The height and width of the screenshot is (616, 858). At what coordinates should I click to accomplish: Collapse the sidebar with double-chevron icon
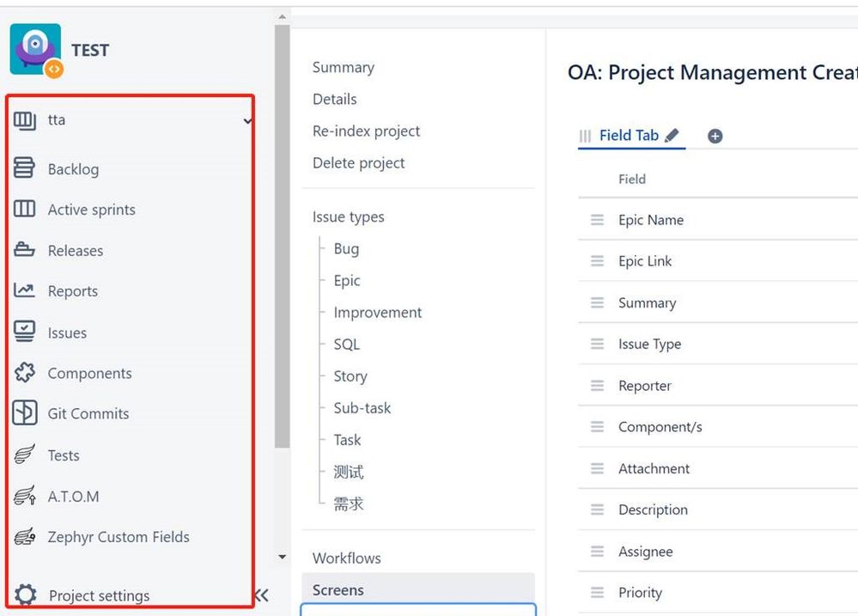coord(262,595)
